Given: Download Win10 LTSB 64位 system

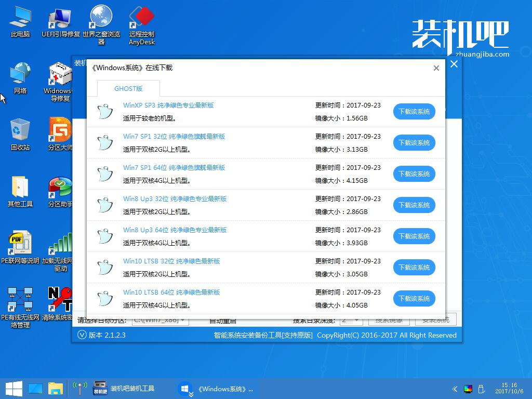Looking at the screenshot, I should coord(414,299).
